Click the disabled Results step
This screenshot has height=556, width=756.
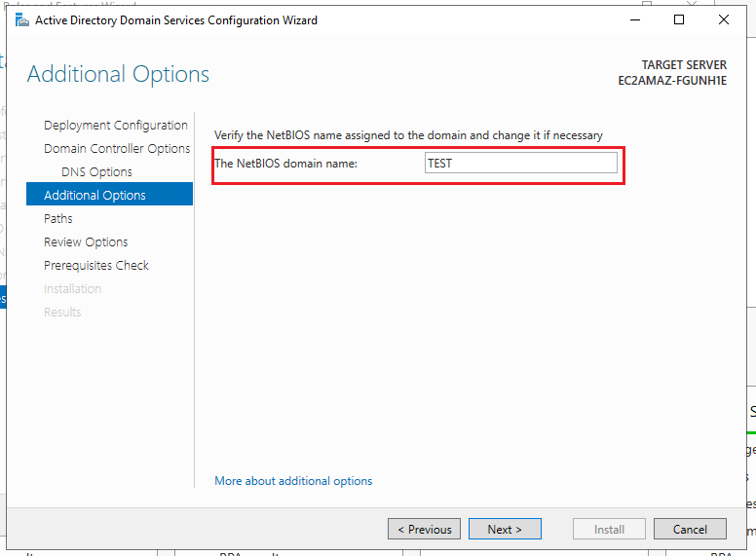(62, 313)
